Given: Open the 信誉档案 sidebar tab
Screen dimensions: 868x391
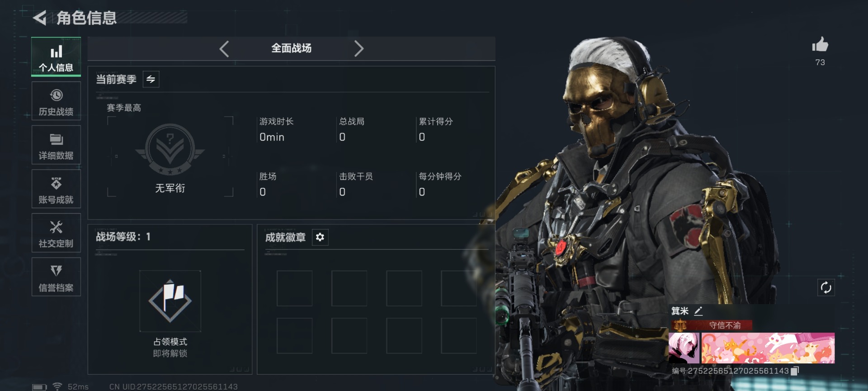Looking at the screenshot, I should pos(56,277).
